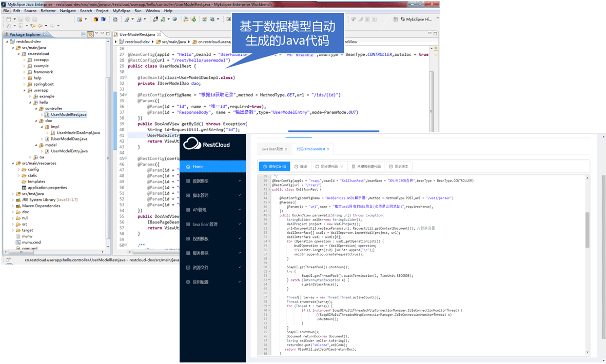Expand the 应用配置 sidebar menu
Viewport: 606px width, 364px height.
(212, 282)
